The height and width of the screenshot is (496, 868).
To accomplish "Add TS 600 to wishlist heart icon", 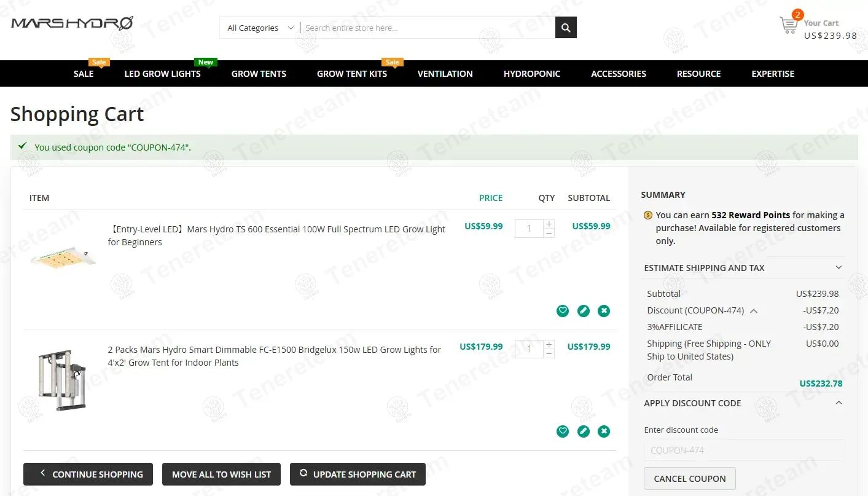I will click(563, 311).
